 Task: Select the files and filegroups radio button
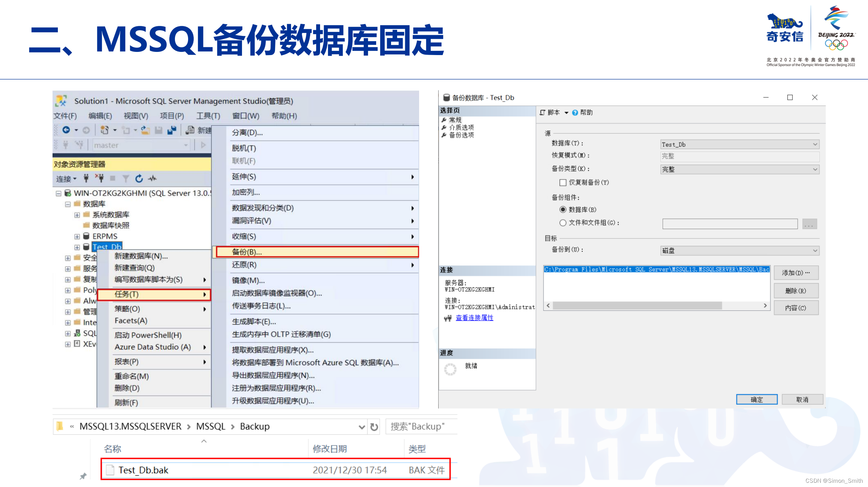(563, 223)
